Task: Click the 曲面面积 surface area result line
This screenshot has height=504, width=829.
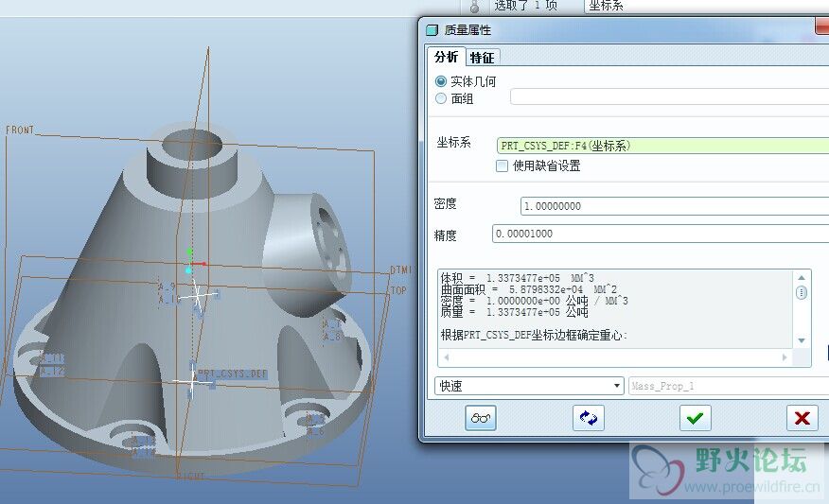Action: pyautogui.click(x=529, y=289)
